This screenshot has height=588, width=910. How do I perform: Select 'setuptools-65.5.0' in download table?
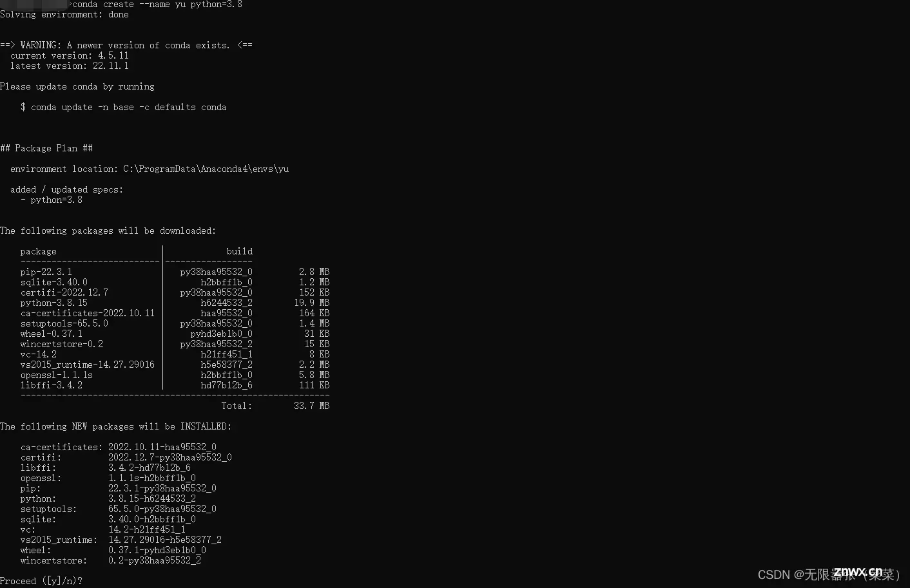(64, 323)
